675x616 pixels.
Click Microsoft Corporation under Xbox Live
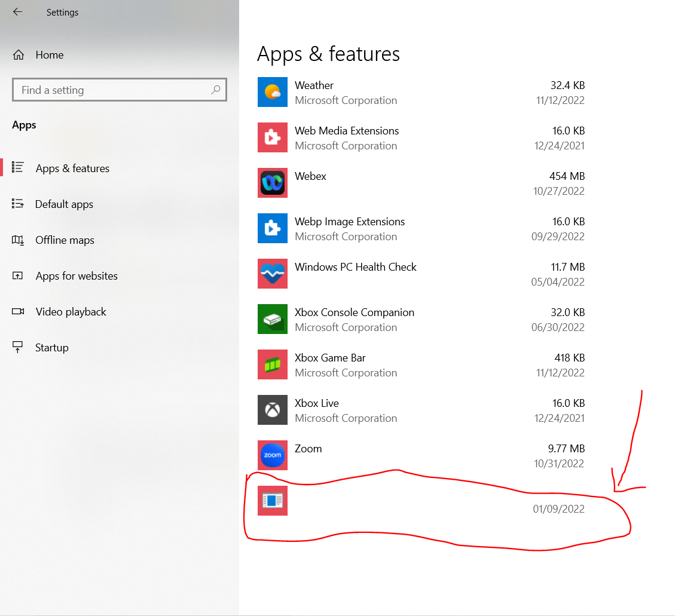[x=346, y=418]
